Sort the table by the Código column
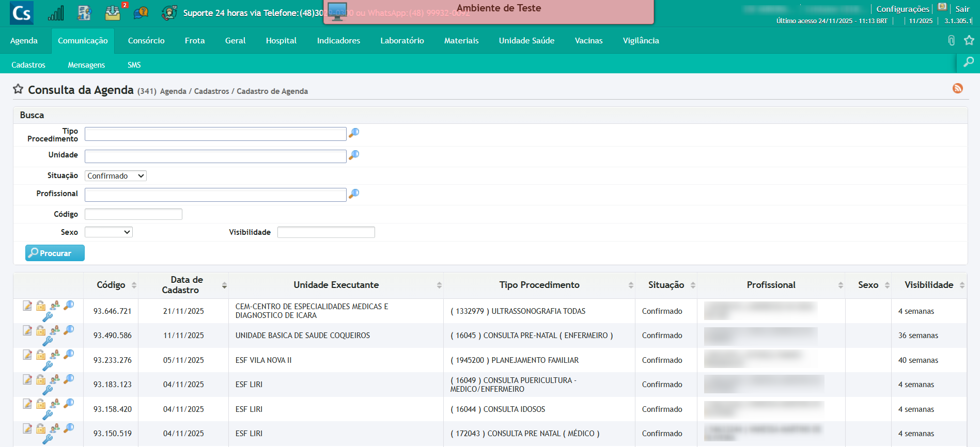This screenshot has width=980, height=447. (111, 285)
